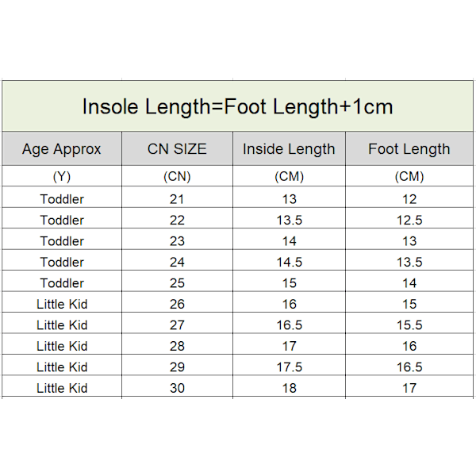The height and width of the screenshot is (476, 476).
Task: Select the 15.5 Foot Length cell
Action: click(409, 324)
